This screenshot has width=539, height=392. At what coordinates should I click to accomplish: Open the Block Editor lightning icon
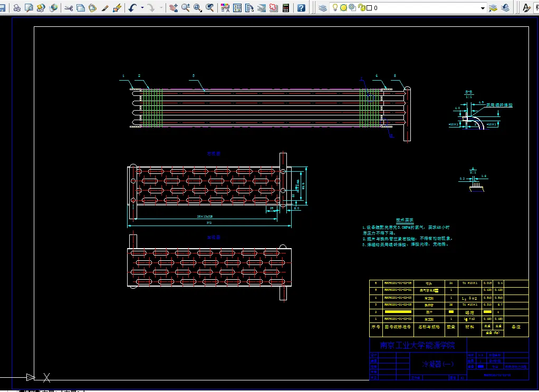pyautogui.click(x=117, y=7)
